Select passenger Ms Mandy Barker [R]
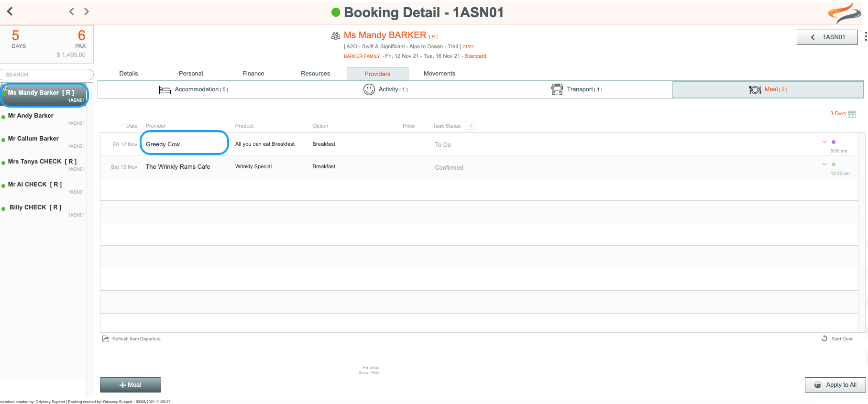The width and height of the screenshot is (868, 404). (x=44, y=95)
